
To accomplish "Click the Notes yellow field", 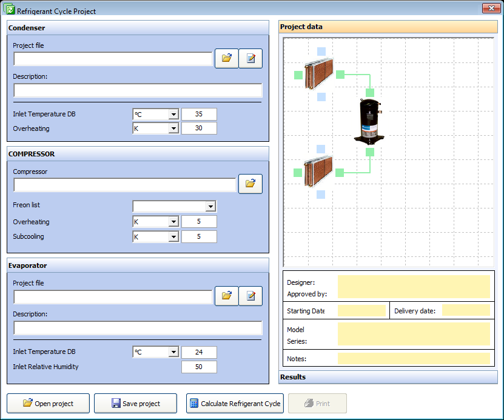I will (x=414, y=358).
